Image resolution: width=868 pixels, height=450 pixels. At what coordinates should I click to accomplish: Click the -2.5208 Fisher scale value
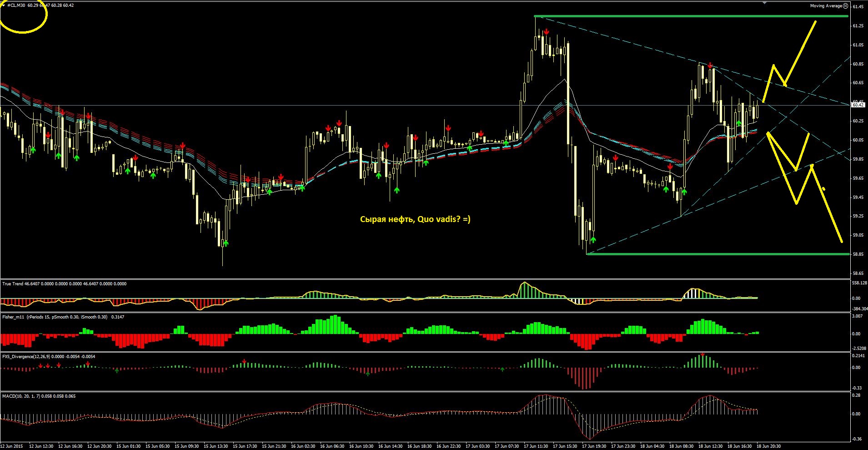(x=858, y=349)
